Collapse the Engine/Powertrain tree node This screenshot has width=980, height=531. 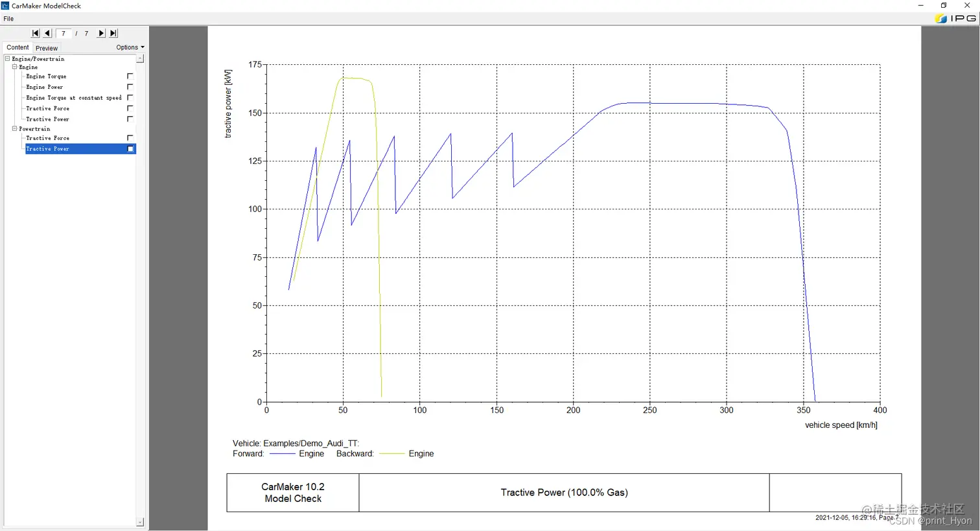(x=7, y=58)
